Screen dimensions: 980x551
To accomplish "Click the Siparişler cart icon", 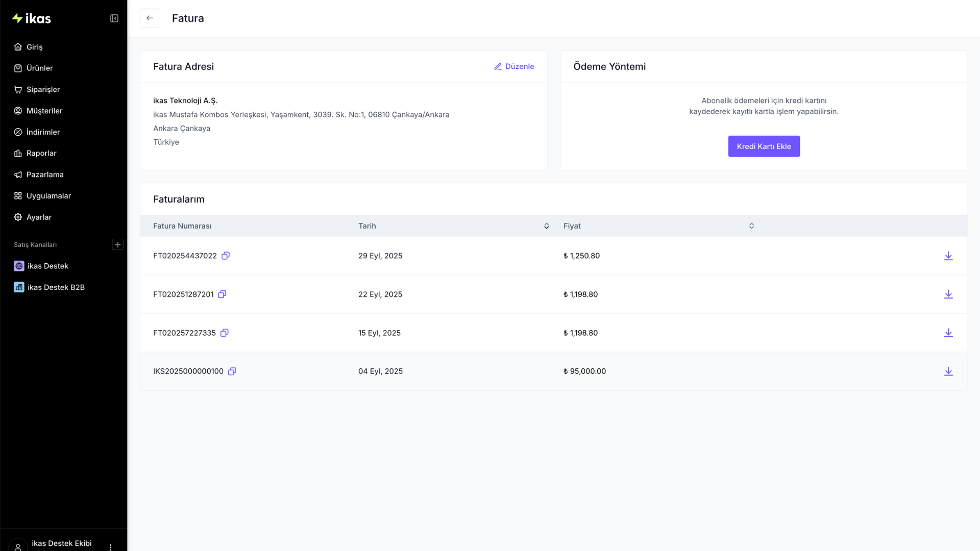I will (18, 90).
